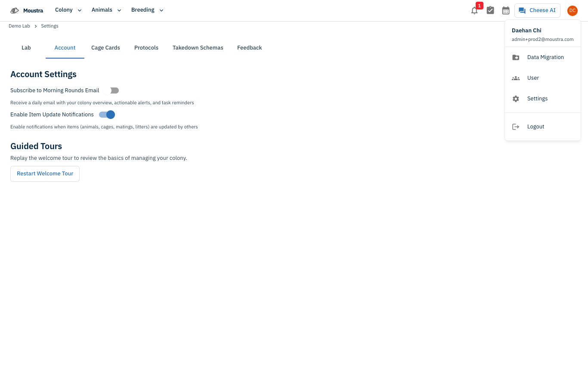Image resolution: width=588 pixels, height=368 pixels.
Task: Click the Logout arrow icon
Action: point(516,127)
